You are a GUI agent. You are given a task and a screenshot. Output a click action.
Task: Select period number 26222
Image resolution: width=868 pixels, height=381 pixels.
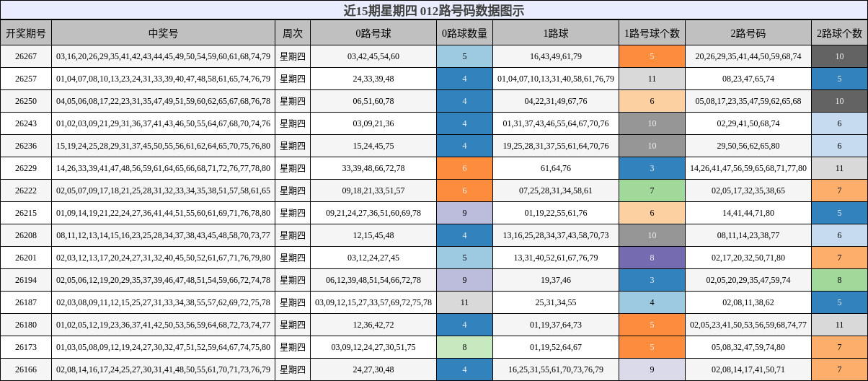(x=26, y=190)
